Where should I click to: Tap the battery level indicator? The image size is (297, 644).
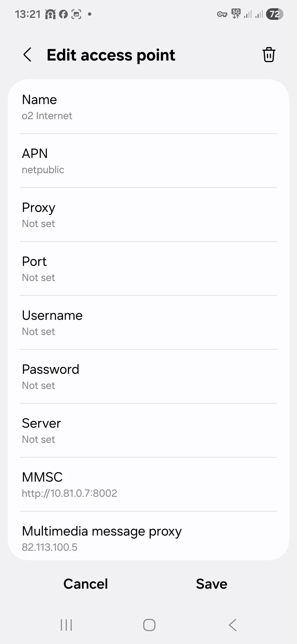(274, 14)
